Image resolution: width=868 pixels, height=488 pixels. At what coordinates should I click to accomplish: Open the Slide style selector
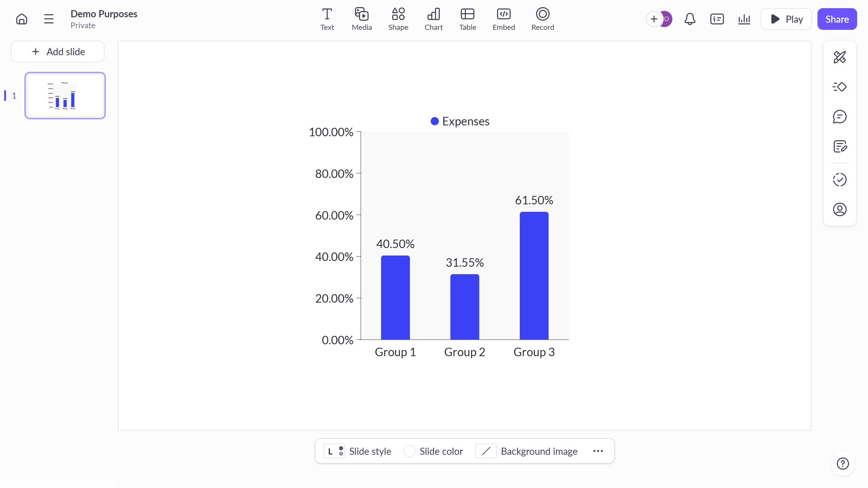(357, 451)
